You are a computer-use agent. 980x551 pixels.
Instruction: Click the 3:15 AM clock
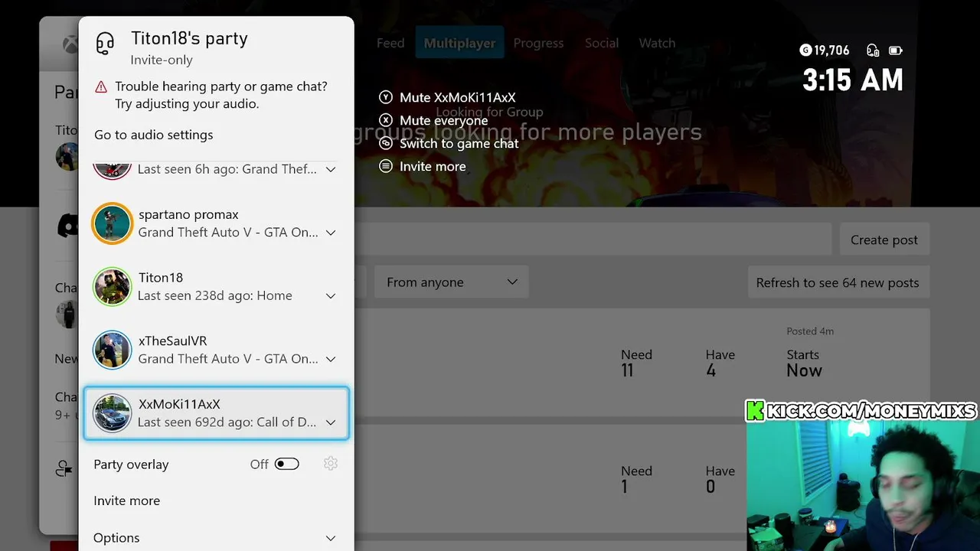853,80
